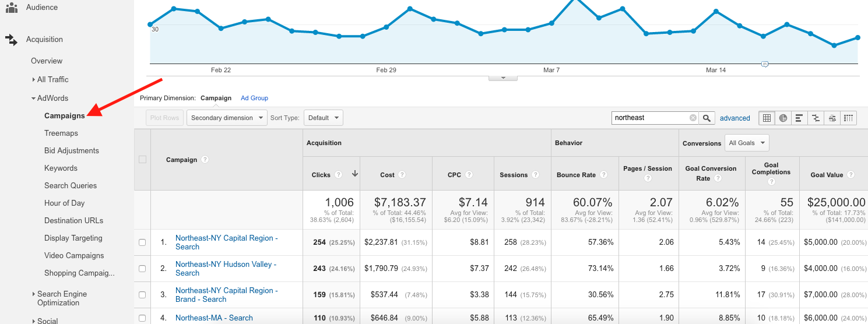The width and height of the screenshot is (868, 324).
Task: Click the magnifying glass search button
Action: (707, 118)
